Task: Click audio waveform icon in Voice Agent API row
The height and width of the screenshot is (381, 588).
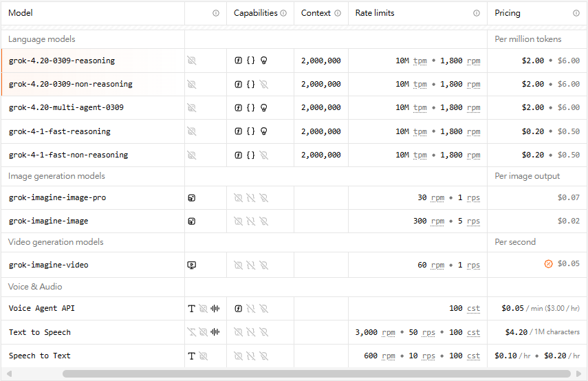Action: click(215, 309)
